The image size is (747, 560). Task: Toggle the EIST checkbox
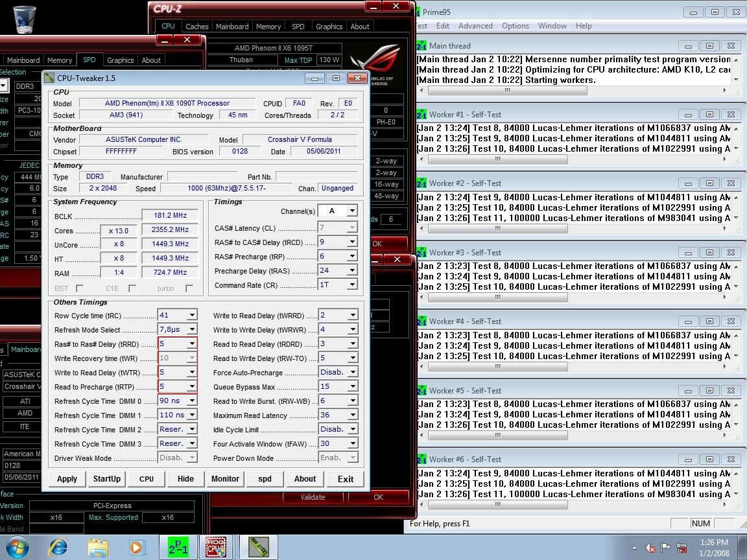(80, 288)
